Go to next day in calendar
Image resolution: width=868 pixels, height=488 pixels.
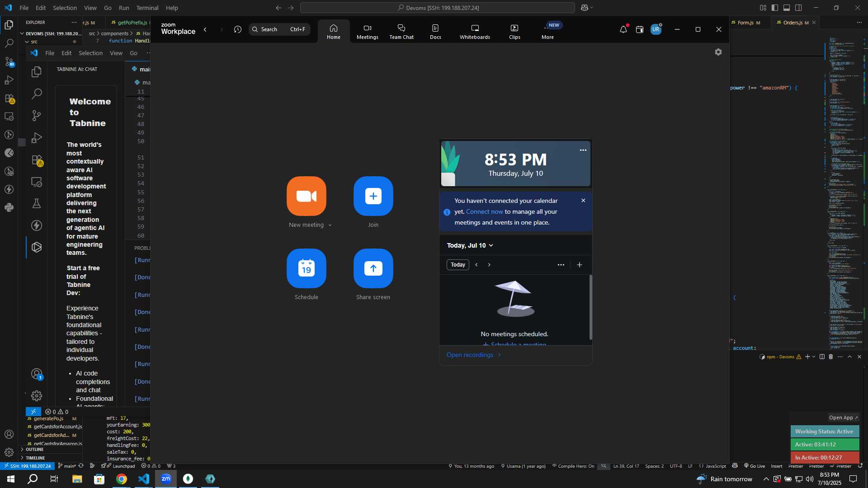click(x=489, y=265)
